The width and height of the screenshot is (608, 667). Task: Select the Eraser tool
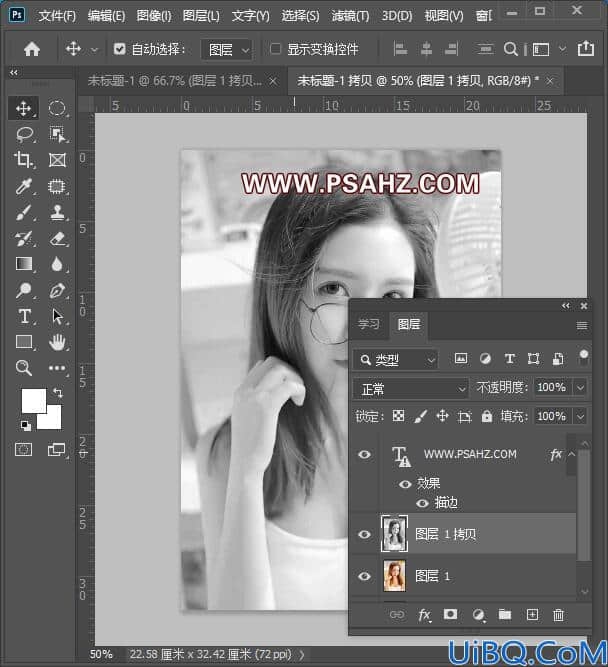click(x=57, y=239)
